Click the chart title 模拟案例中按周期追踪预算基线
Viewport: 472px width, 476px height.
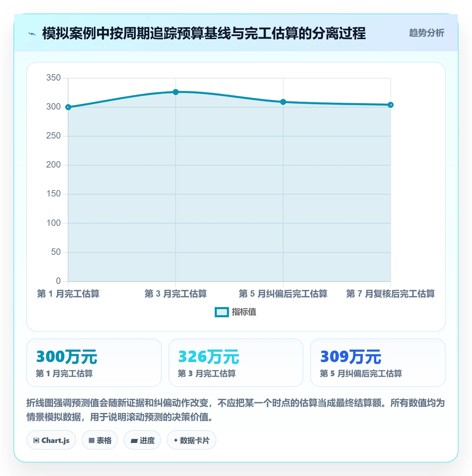204,33
